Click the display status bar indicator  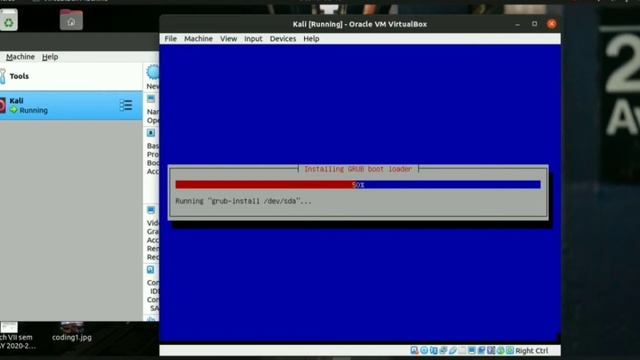(472, 351)
